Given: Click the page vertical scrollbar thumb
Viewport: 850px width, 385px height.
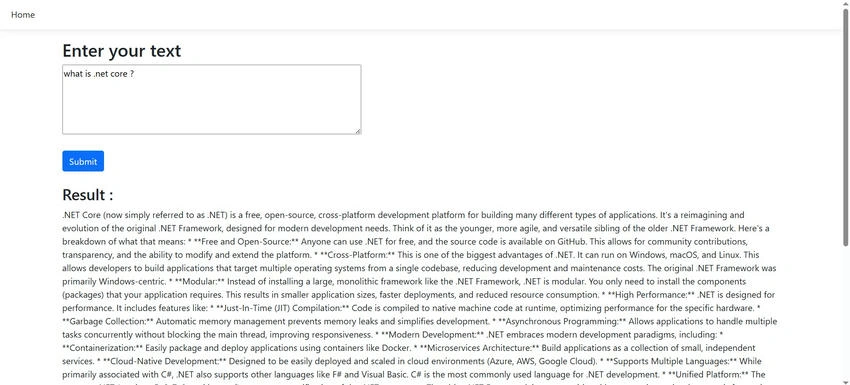Looking at the screenshot, I should pos(845,126).
